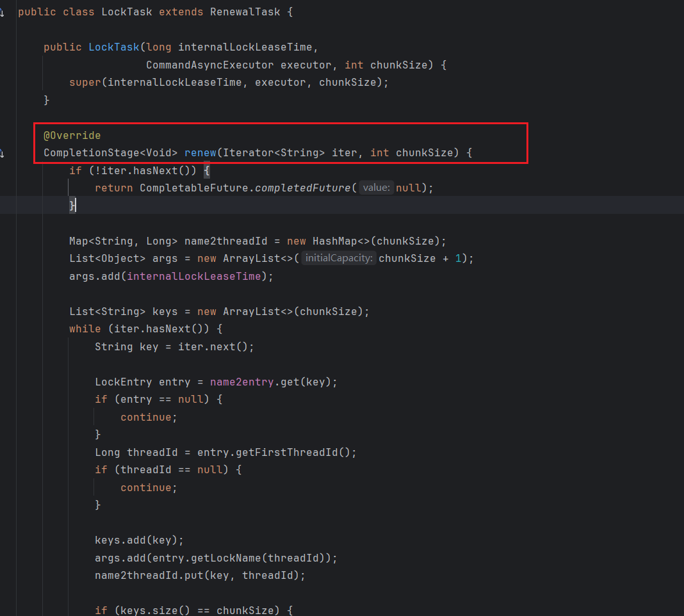Click the Map<String, Long> type declaration
This screenshot has width=684, height=616.
[124, 241]
